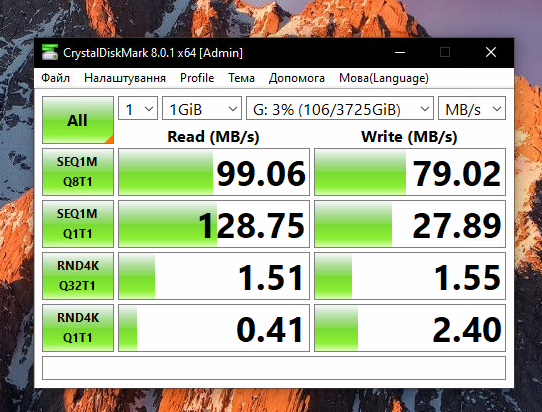Open the Мова(Language) menu
Screen dimensions: 542x412
click(384, 78)
